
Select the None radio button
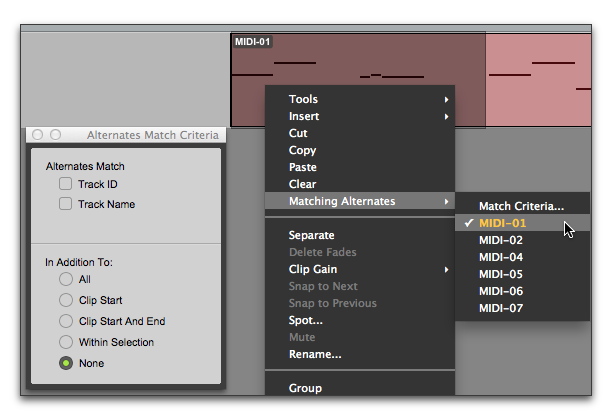coord(66,363)
